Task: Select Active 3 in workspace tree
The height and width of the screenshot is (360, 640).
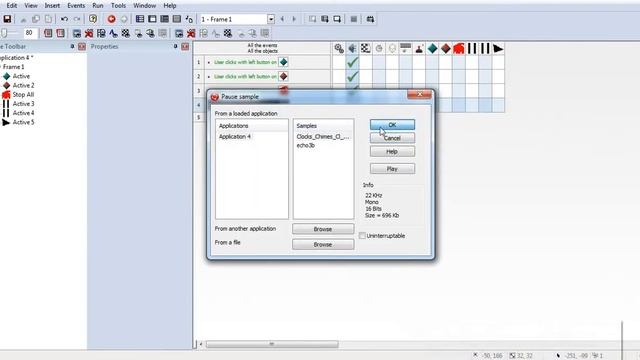Action: point(23,104)
